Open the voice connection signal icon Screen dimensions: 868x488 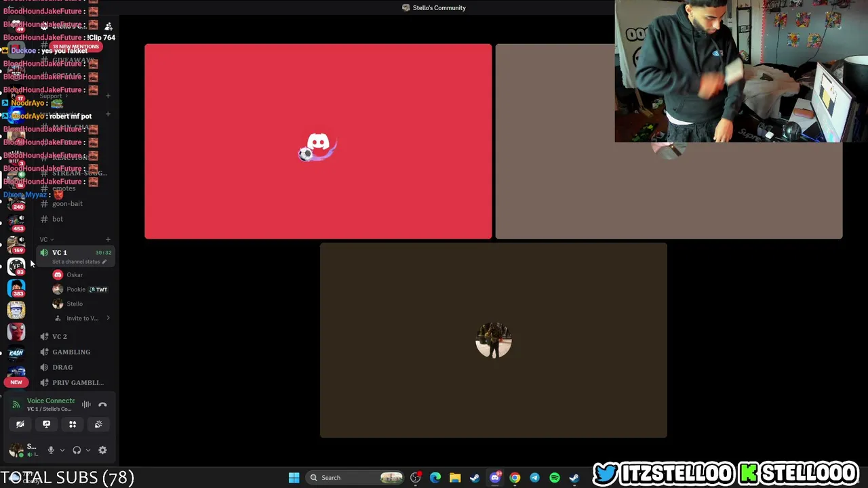tap(16, 405)
